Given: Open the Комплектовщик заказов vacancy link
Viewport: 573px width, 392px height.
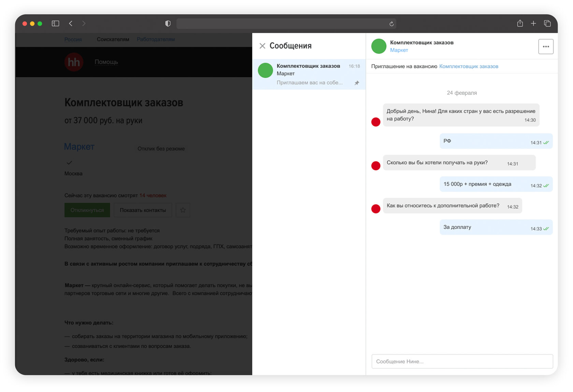Looking at the screenshot, I should [x=469, y=66].
